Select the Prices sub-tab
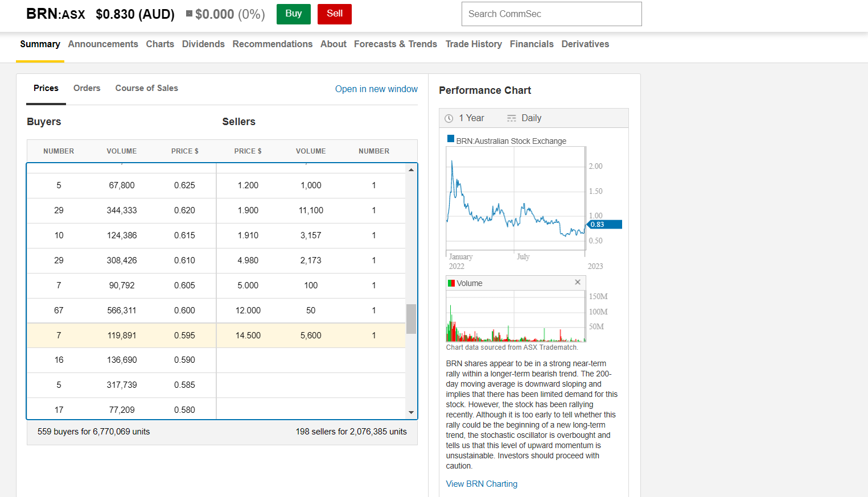 coord(46,88)
